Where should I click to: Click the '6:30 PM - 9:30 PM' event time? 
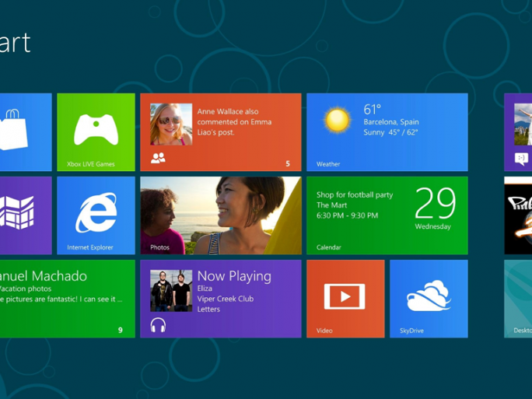tap(347, 215)
